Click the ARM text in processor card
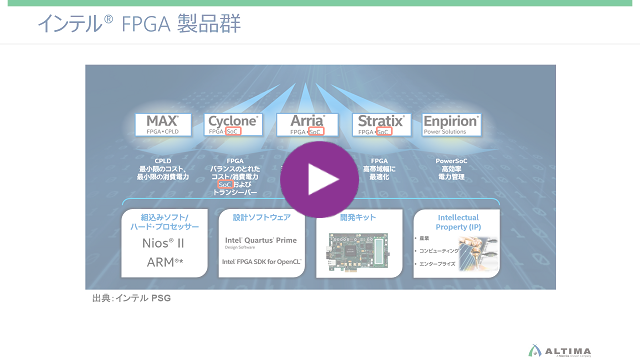640x360 pixels. tap(164, 262)
